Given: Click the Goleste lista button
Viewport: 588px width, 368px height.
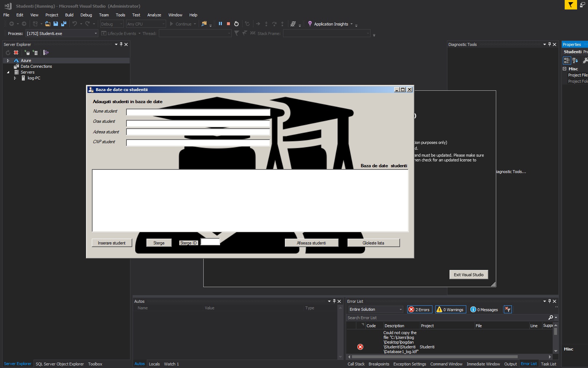Looking at the screenshot, I should coord(373,243).
